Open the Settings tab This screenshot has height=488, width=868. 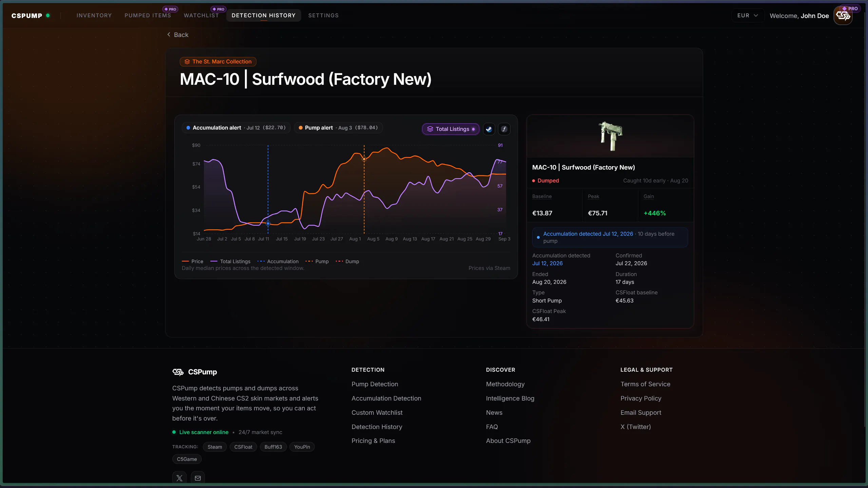coord(324,16)
